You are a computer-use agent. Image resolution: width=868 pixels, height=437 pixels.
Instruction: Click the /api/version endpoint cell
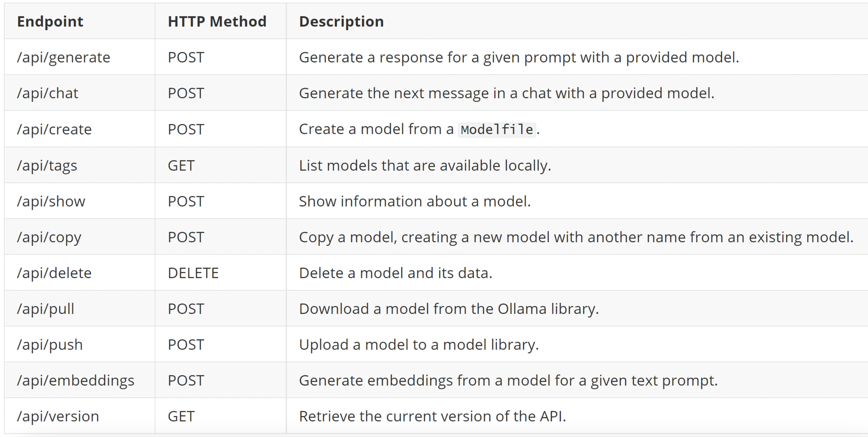(58, 416)
